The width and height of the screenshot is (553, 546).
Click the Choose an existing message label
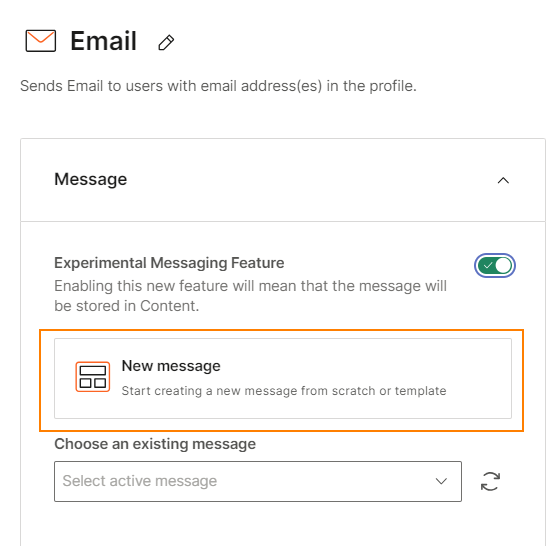coord(155,444)
